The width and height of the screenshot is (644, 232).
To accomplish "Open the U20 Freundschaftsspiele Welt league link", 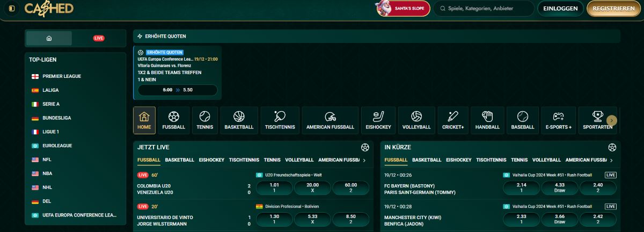I will (293, 175).
